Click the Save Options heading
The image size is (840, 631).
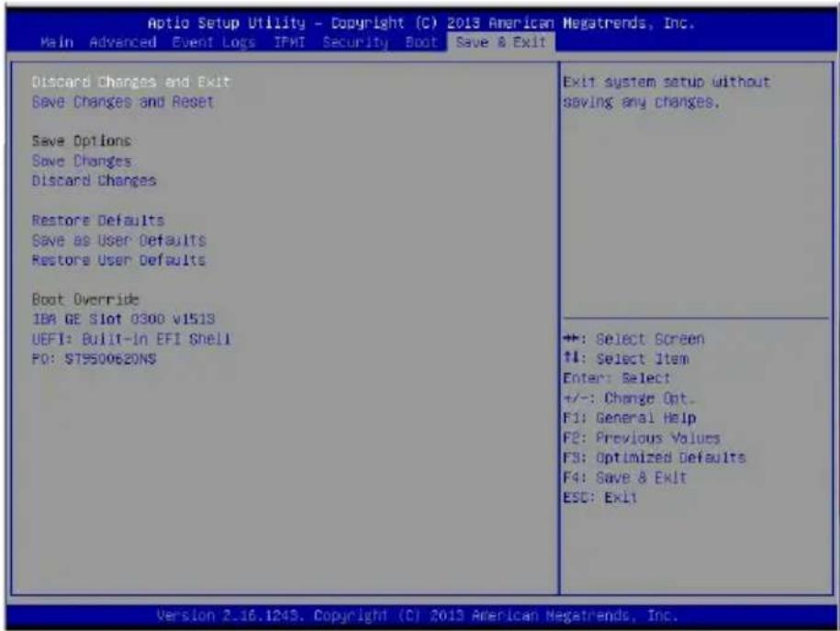(82, 141)
